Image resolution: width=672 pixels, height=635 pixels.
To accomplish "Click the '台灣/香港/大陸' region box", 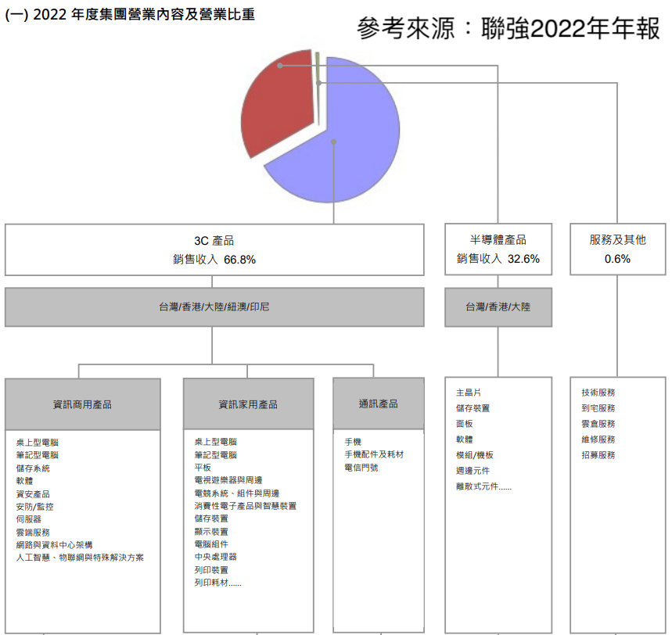I will point(498,307).
